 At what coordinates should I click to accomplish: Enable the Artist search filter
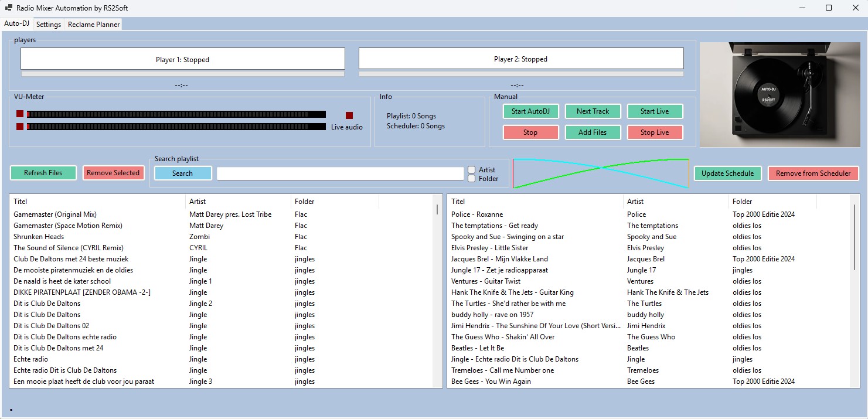point(471,169)
